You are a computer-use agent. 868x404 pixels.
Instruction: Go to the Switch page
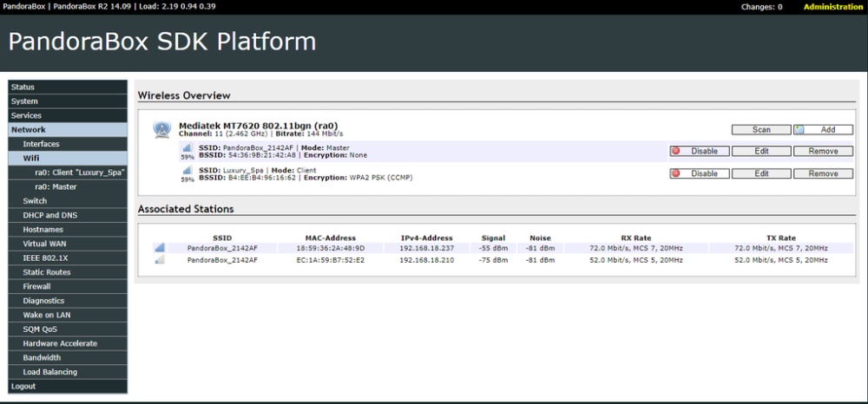(68, 201)
